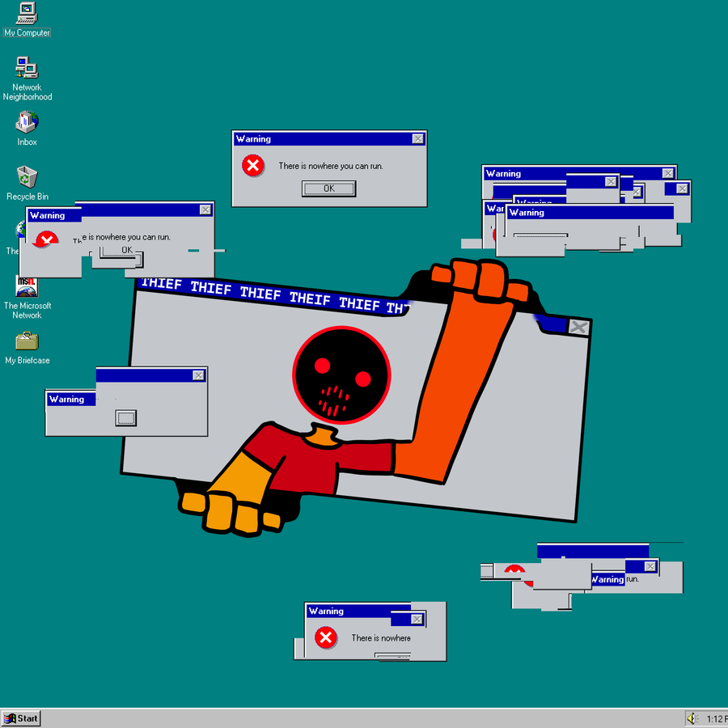Click the clock showing 1:12 in tray
This screenshot has height=728, width=728.
click(x=717, y=719)
